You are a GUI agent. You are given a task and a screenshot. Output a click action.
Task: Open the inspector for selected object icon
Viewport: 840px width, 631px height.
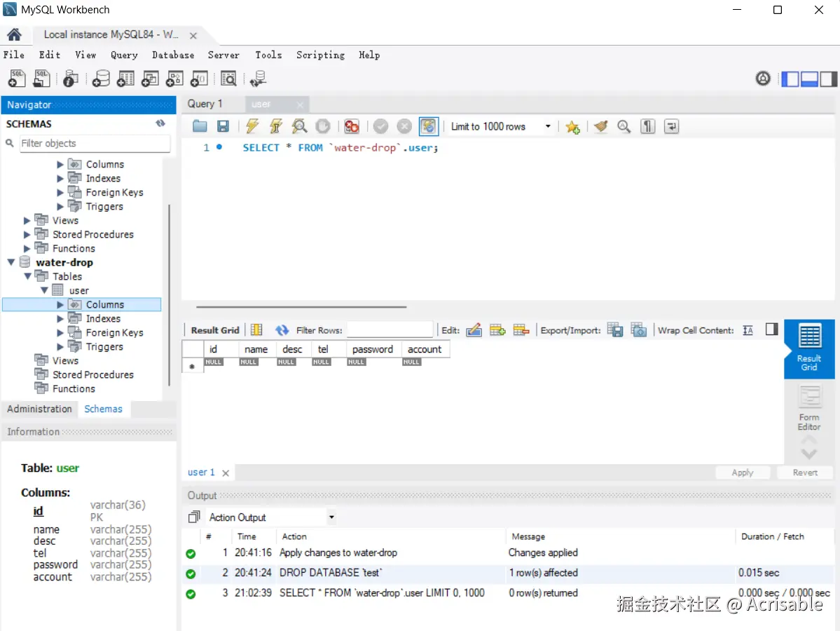click(x=70, y=79)
